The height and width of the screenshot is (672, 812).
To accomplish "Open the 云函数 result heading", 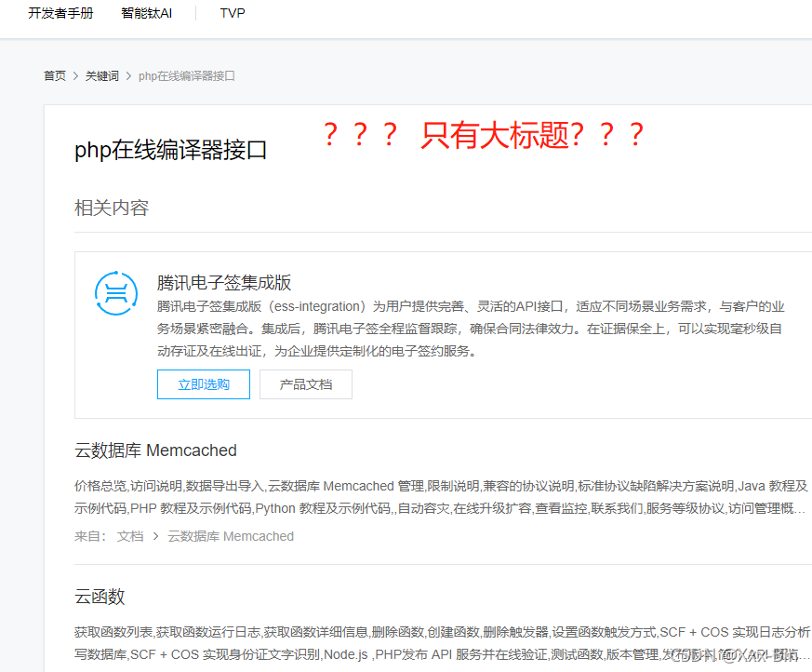I will click(x=99, y=597).
